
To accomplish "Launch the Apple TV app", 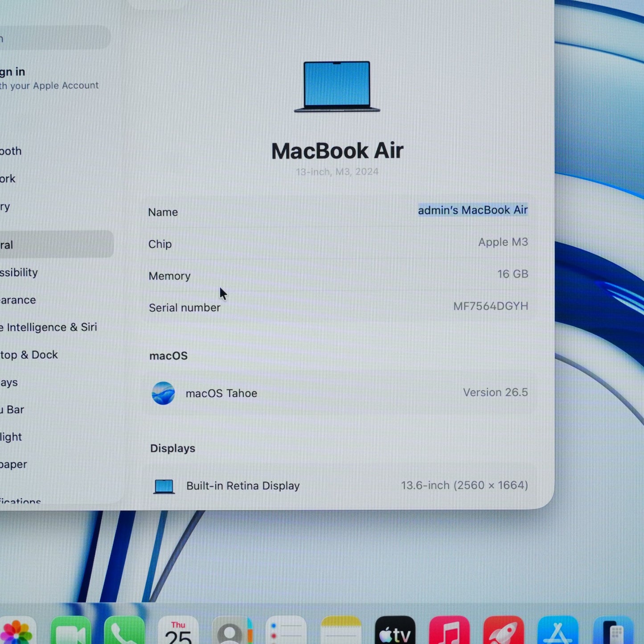I will [x=395, y=630].
